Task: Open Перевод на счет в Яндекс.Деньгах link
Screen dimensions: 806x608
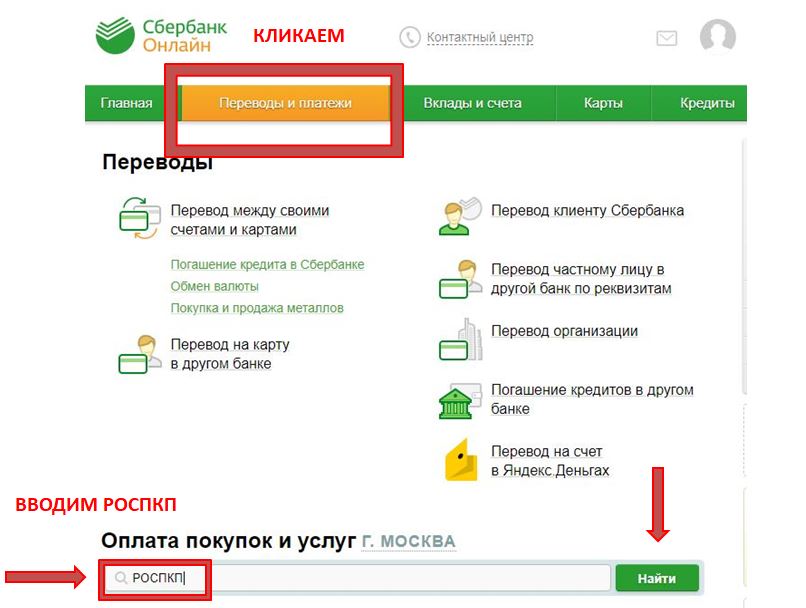Action: pos(550,461)
